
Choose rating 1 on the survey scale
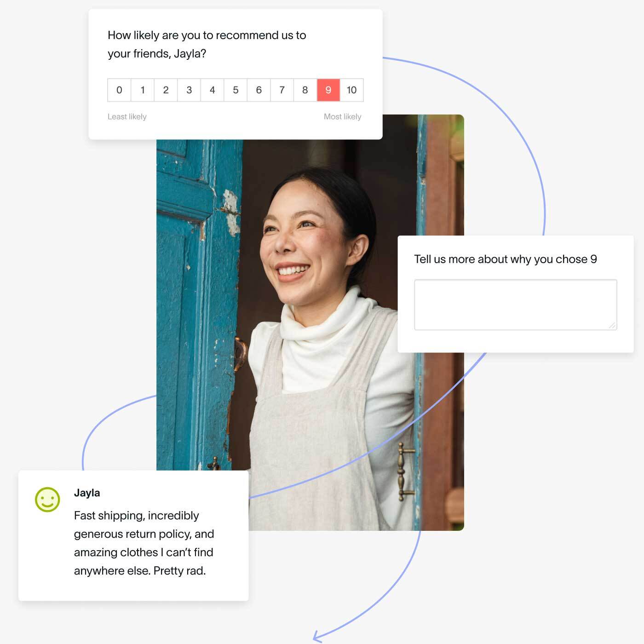143,90
